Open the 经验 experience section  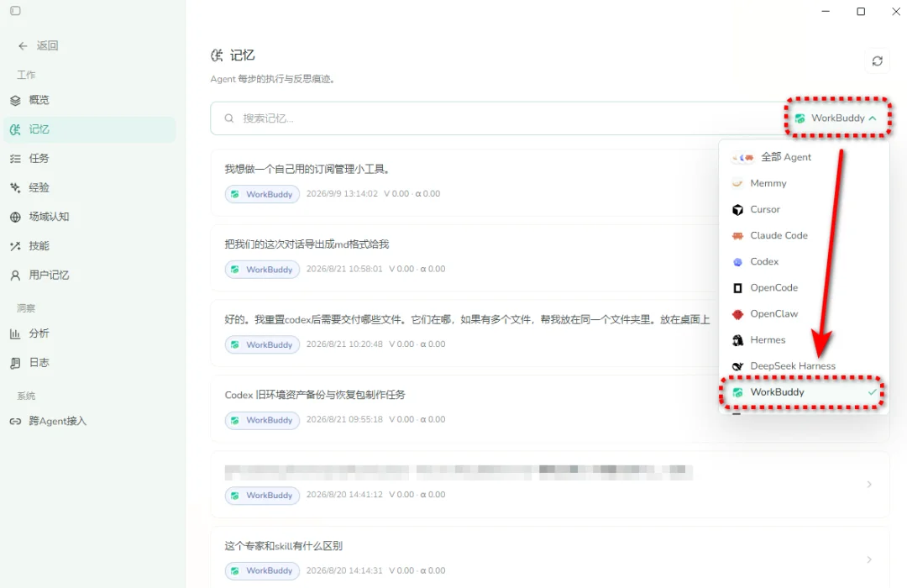tap(90, 187)
